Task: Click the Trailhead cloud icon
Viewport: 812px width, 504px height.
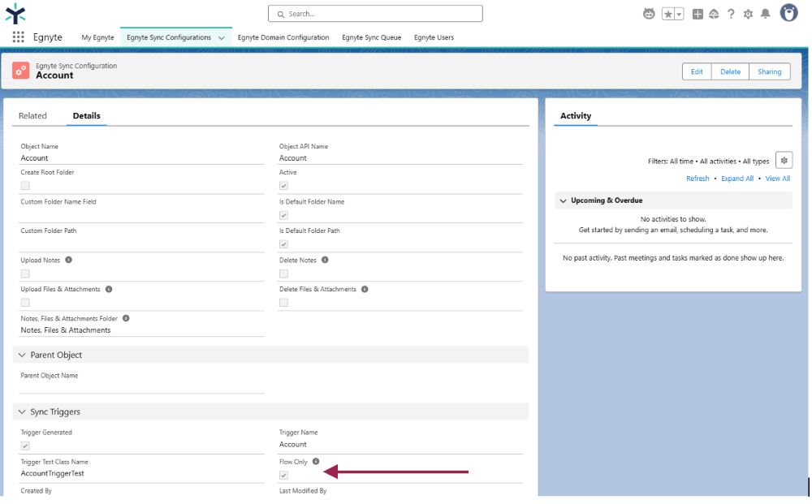Action: coord(714,14)
